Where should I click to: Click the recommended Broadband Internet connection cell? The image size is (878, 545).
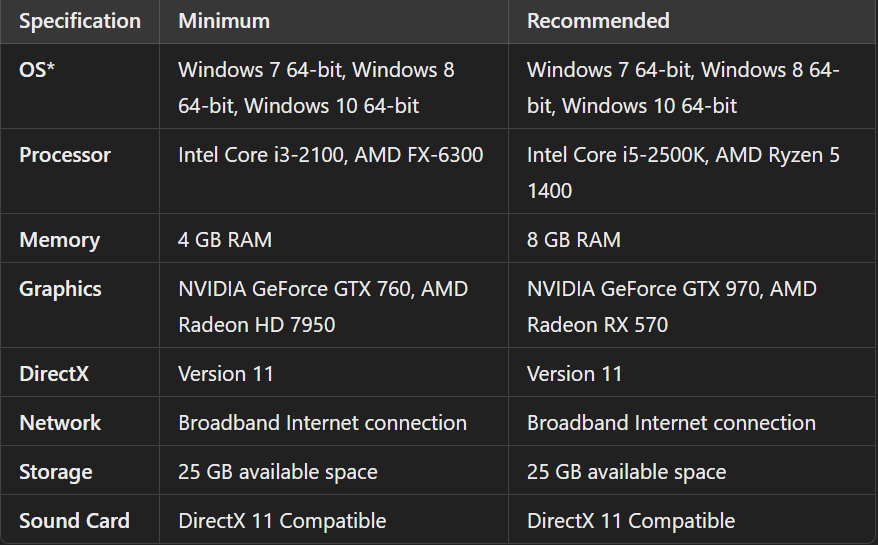point(671,423)
